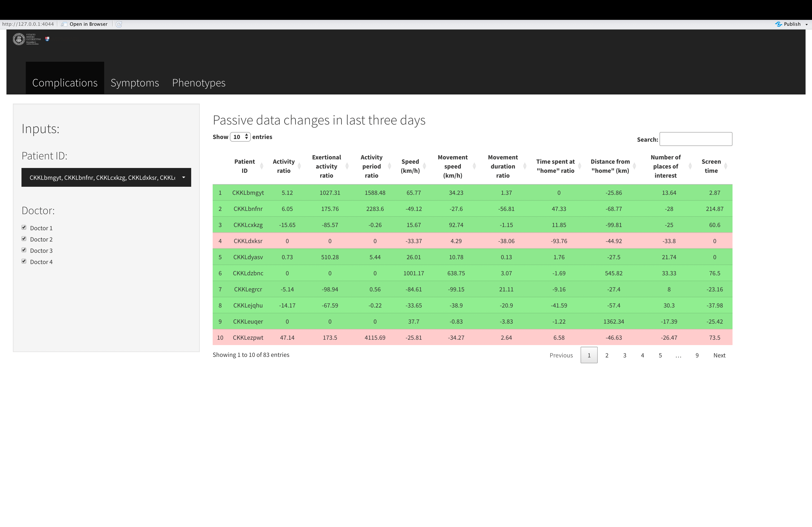Sort by the Patient ID column arrows

[x=262, y=166]
